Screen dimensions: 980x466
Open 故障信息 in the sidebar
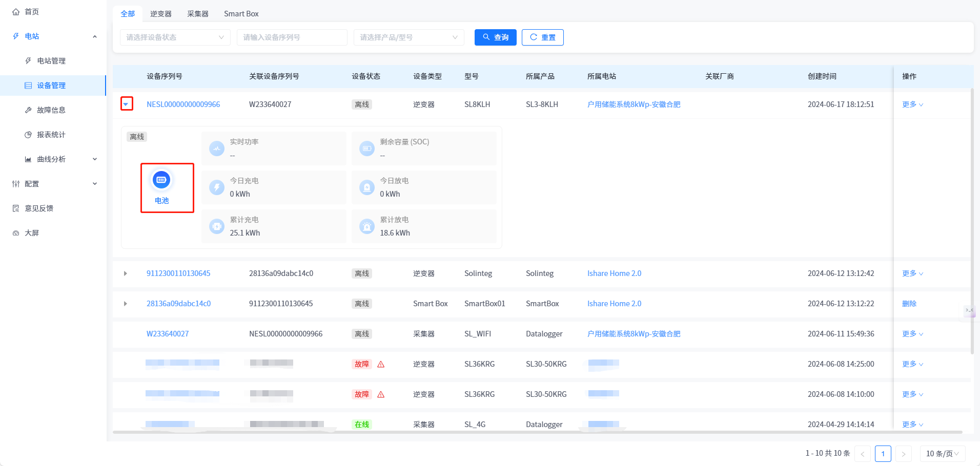51,110
